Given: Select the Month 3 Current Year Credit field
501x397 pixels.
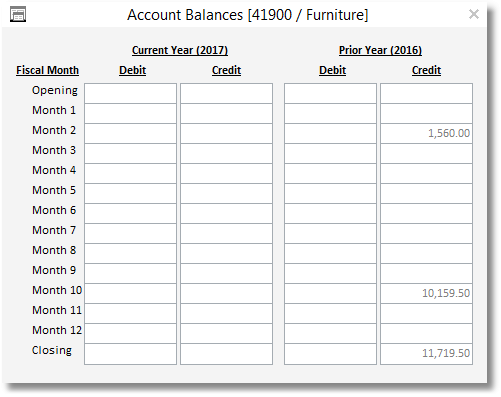Looking at the screenshot, I should click(226, 153).
